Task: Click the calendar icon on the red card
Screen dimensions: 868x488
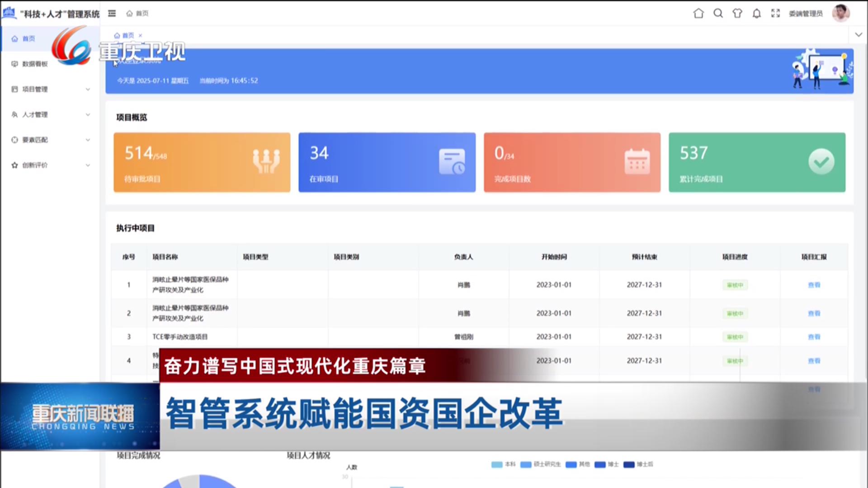Action: click(x=637, y=162)
